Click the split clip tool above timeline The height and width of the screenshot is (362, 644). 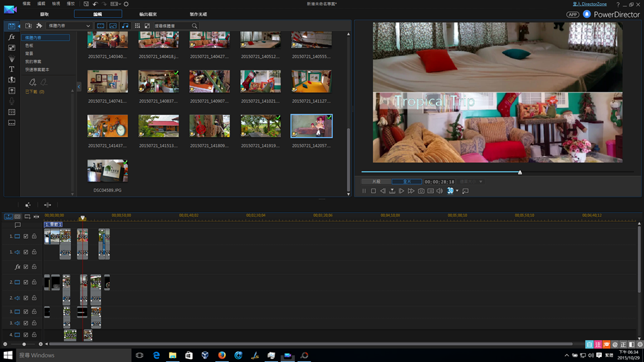click(x=48, y=205)
